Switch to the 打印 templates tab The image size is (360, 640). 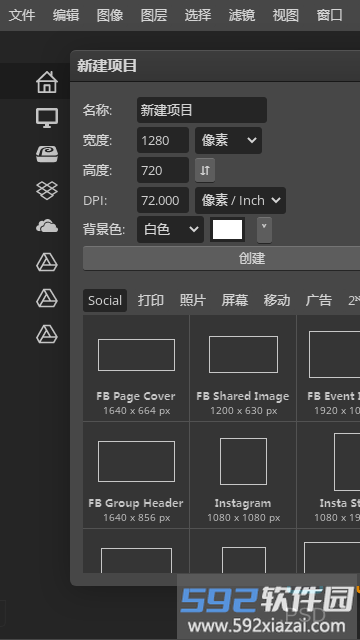tap(151, 300)
